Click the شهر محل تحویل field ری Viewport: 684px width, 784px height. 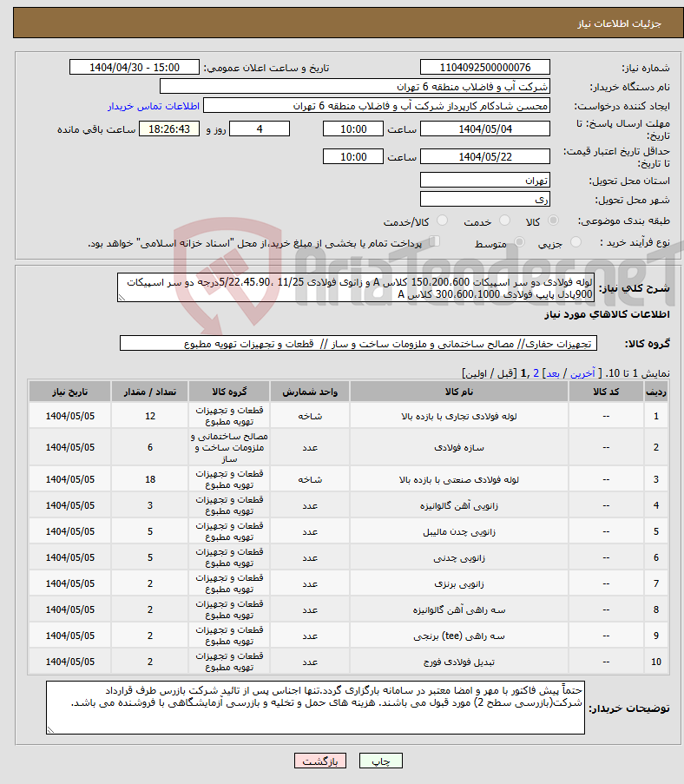click(x=485, y=199)
